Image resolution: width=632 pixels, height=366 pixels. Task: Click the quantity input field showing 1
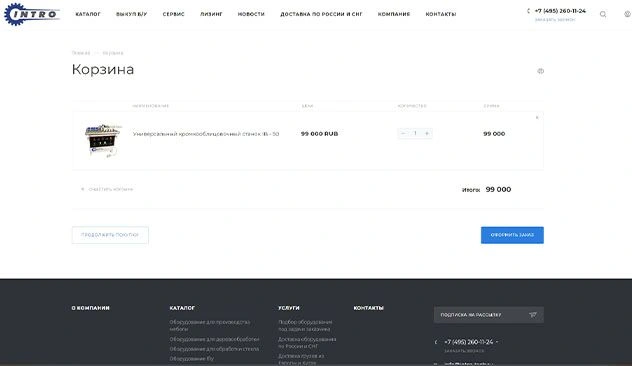pos(415,133)
